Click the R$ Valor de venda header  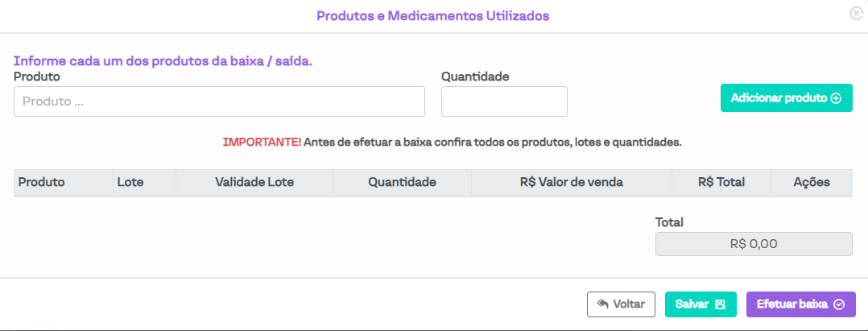click(572, 183)
